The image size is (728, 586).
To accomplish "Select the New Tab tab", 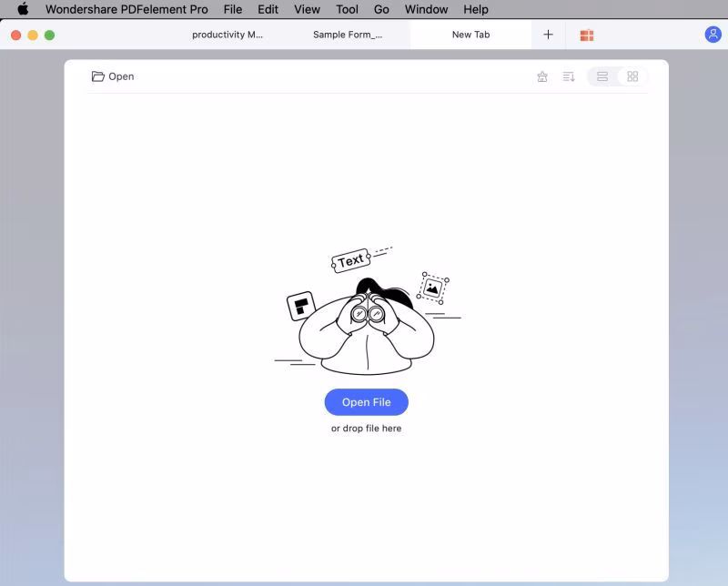I will (470, 35).
